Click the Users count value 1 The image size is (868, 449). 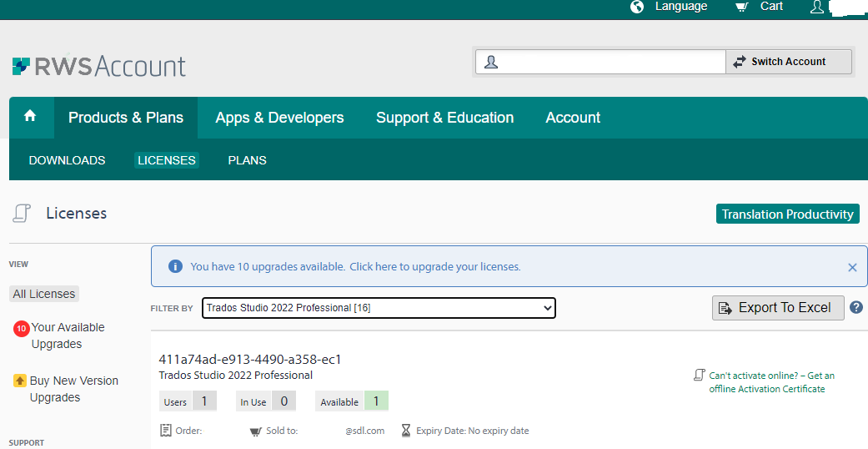(x=204, y=401)
